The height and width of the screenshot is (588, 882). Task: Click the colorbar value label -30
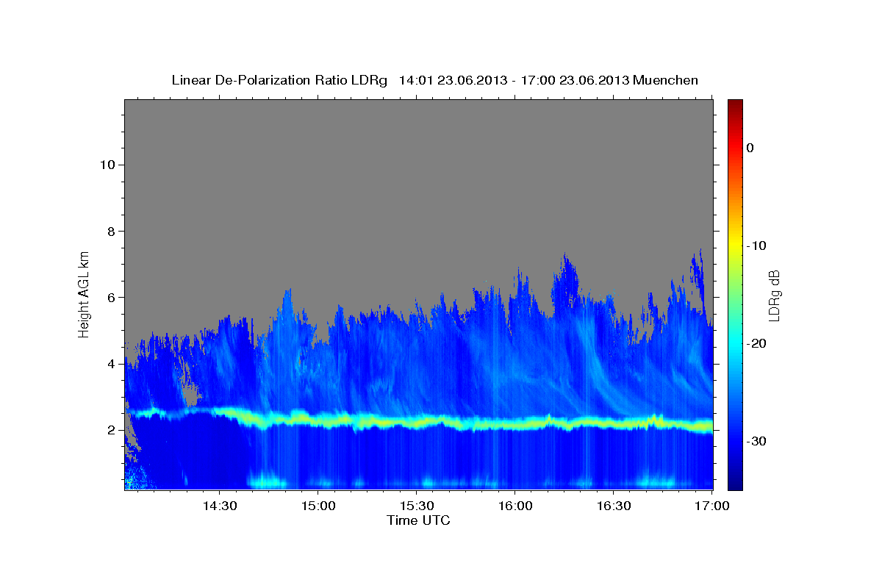click(756, 441)
